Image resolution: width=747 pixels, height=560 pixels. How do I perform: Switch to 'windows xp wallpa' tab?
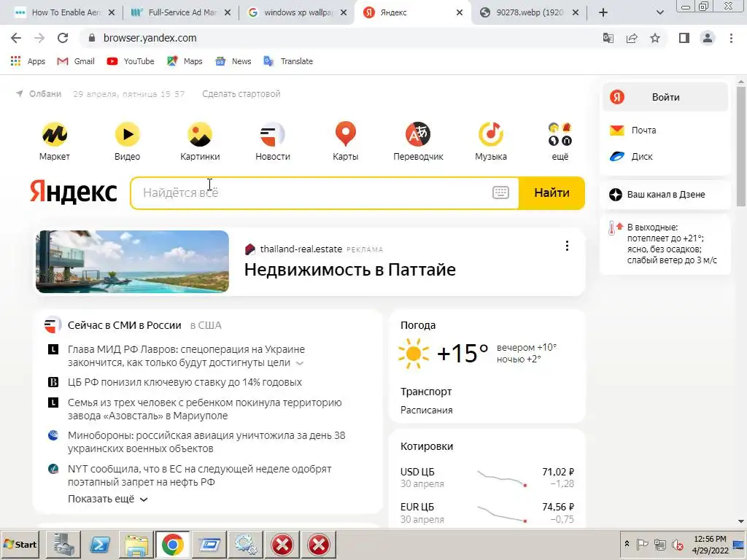click(298, 12)
